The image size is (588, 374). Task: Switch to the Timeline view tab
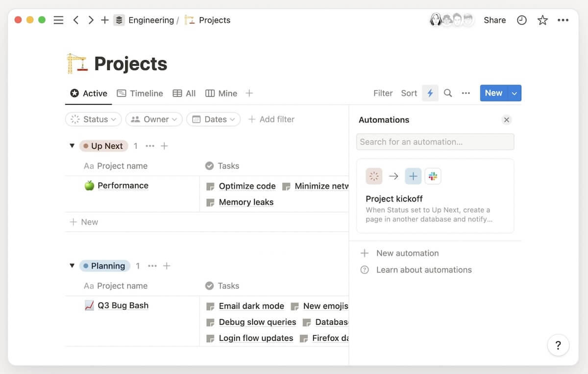coord(140,93)
